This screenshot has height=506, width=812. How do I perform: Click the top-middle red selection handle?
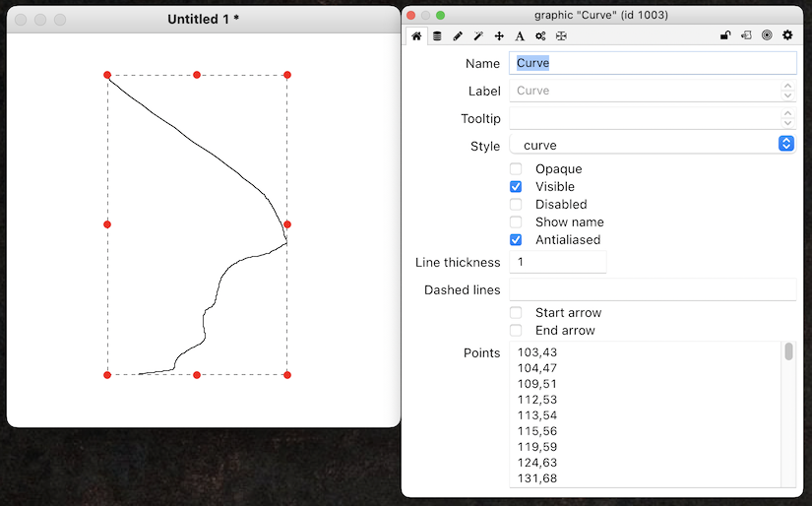197,75
